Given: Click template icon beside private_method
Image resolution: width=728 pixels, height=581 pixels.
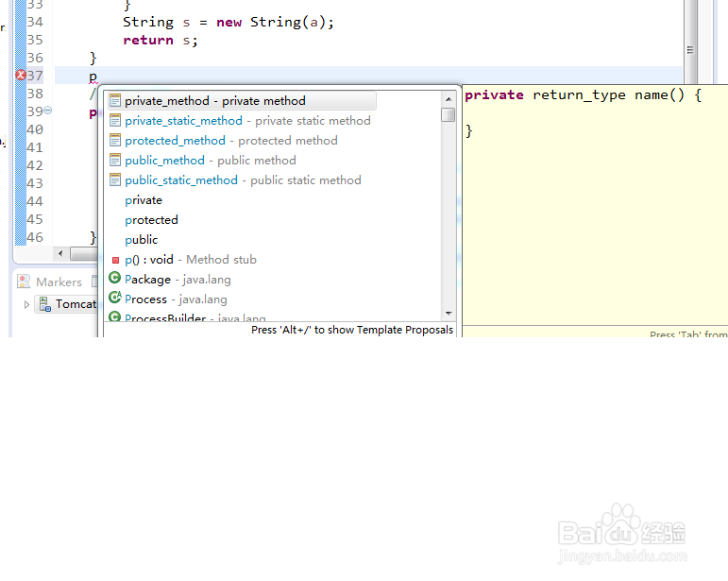Looking at the screenshot, I should point(115,100).
